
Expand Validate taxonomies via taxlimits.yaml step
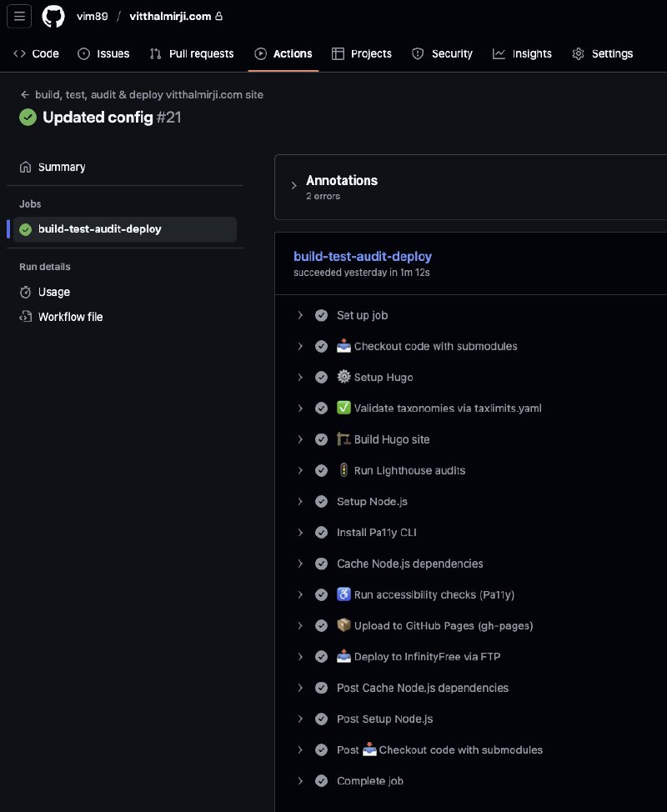coord(300,409)
